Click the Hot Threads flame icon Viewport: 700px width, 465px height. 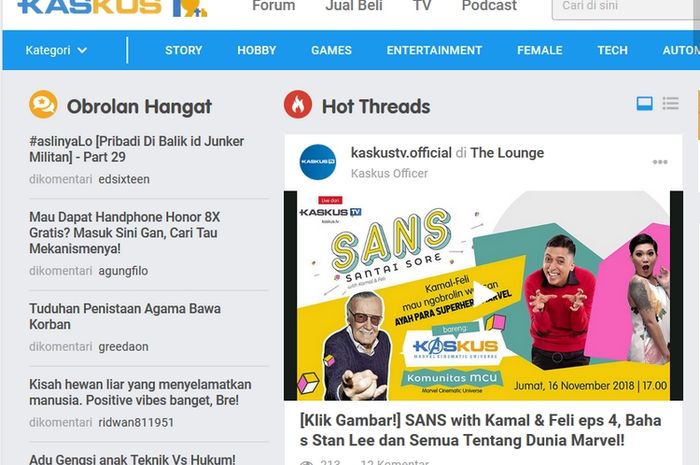tap(298, 104)
